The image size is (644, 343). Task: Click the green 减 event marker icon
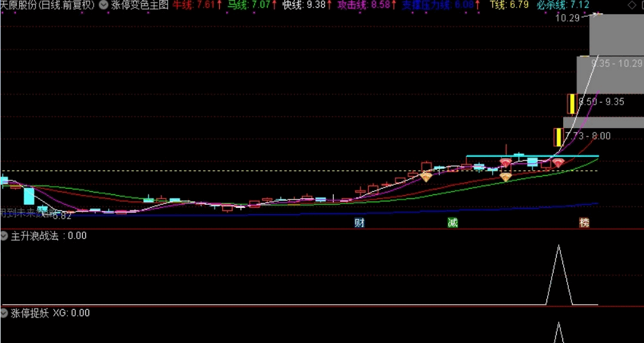(x=453, y=223)
